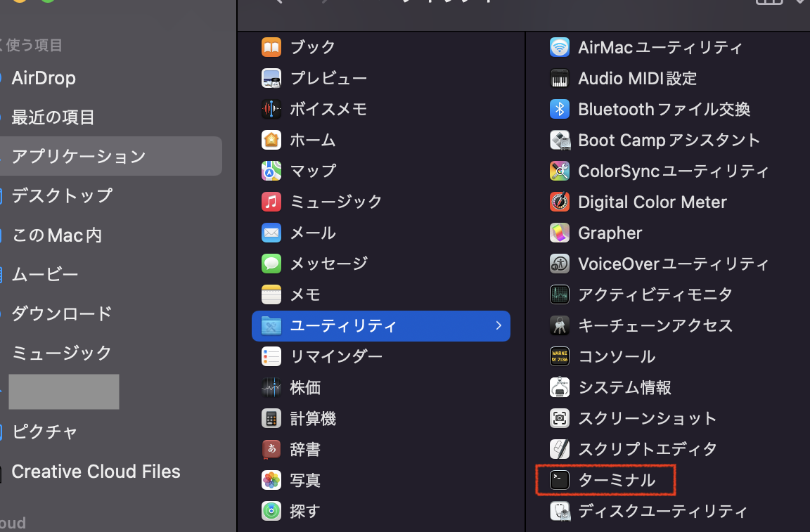This screenshot has width=810, height=532.
Task: Click the VoiceOver ユーティリティ icon
Action: point(560,264)
